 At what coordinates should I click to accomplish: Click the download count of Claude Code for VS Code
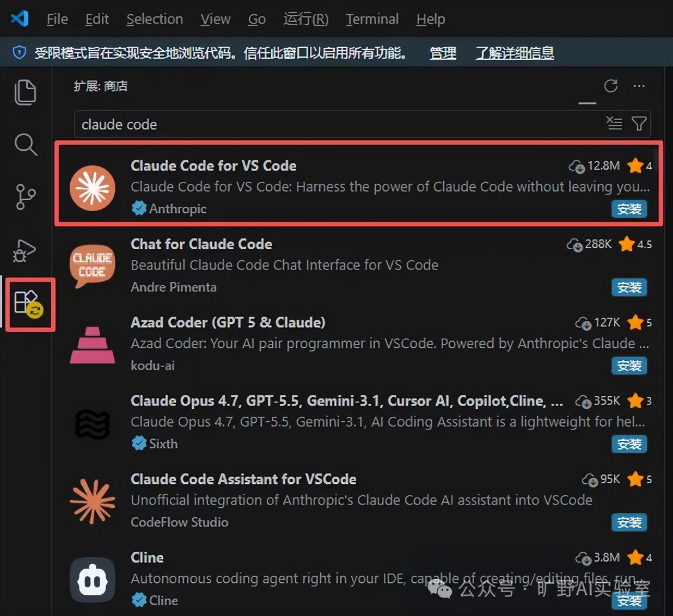(594, 166)
